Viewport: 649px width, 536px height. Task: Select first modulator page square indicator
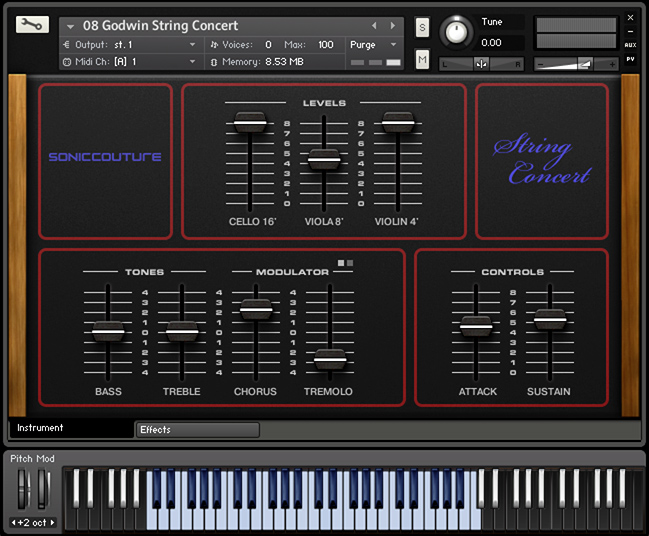pyautogui.click(x=341, y=263)
